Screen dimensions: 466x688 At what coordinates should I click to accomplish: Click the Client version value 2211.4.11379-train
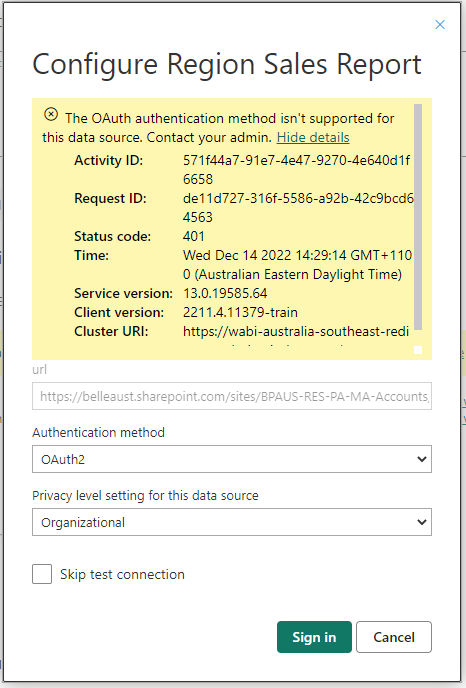[x=240, y=312]
